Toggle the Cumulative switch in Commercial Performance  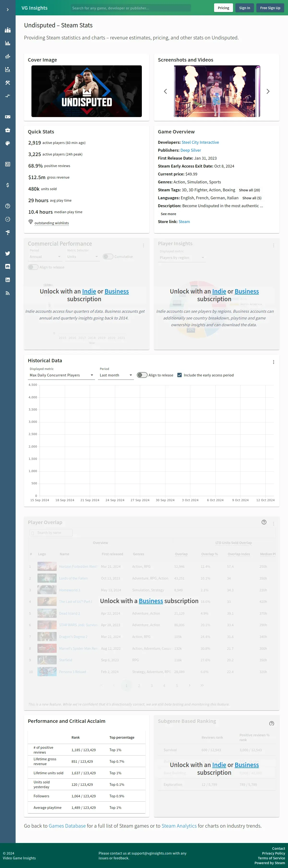click(x=108, y=256)
